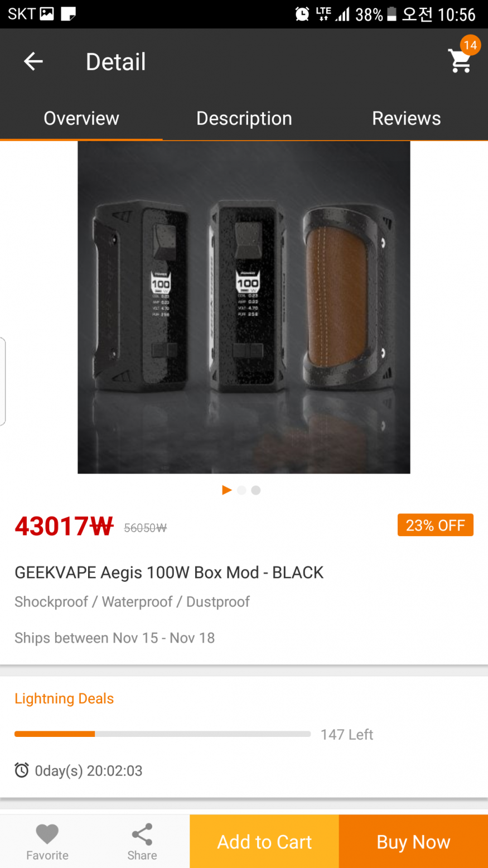Tap the 23% OFF discount badge
This screenshot has height=868, width=488.
[436, 525]
